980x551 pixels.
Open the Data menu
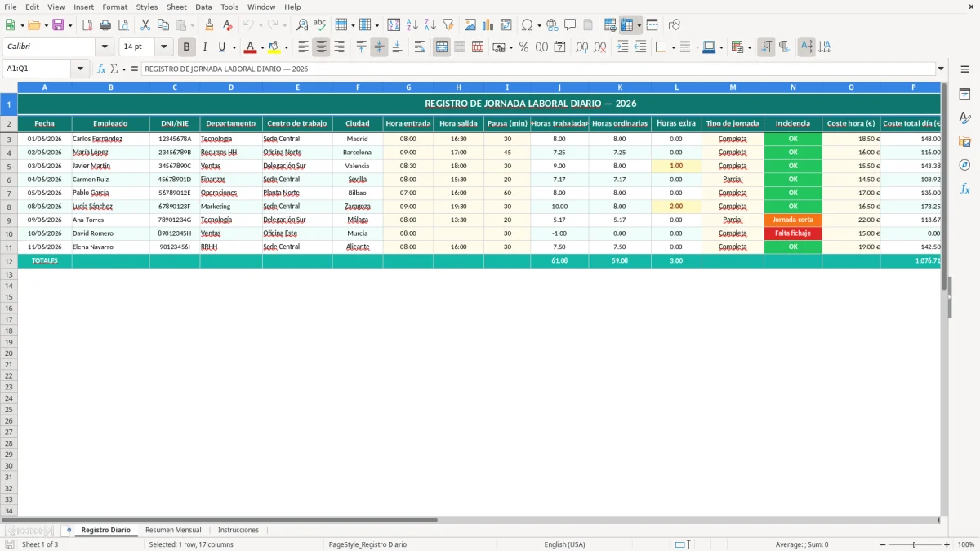(x=203, y=7)
